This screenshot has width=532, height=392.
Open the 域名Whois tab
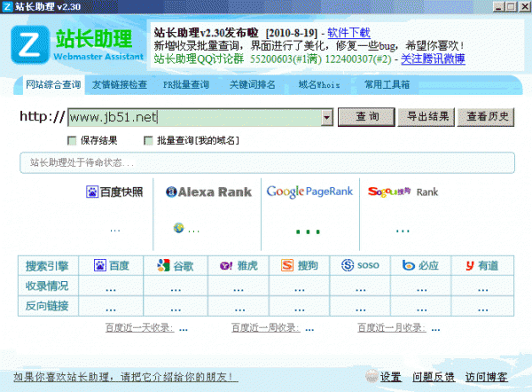point(319,84)
